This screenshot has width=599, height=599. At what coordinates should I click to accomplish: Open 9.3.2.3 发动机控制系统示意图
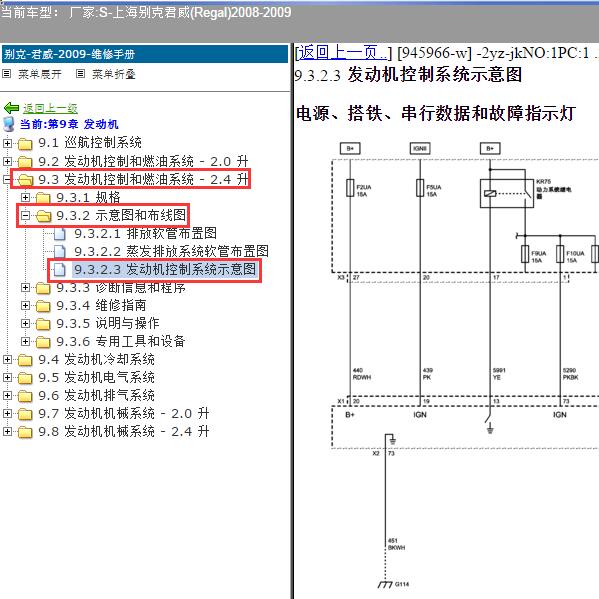click(165, 269)
